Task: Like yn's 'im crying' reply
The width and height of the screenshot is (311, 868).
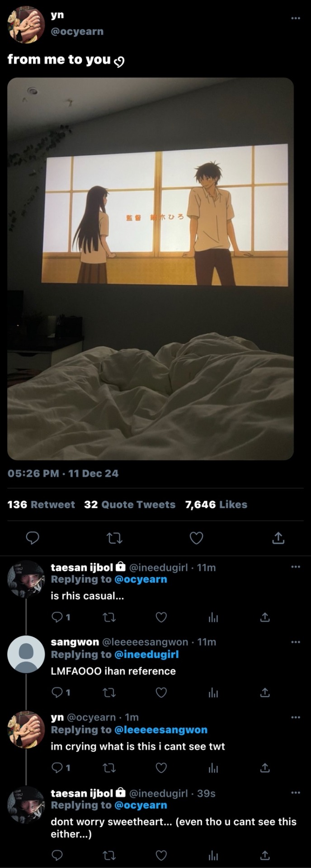Action: click(x=161, y=768)
